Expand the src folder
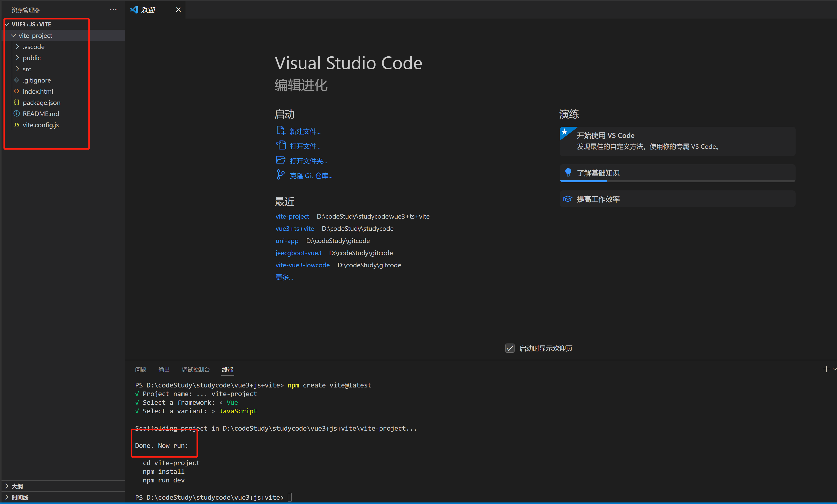Viewport: 837px width, 504px height. pos(17,69)
